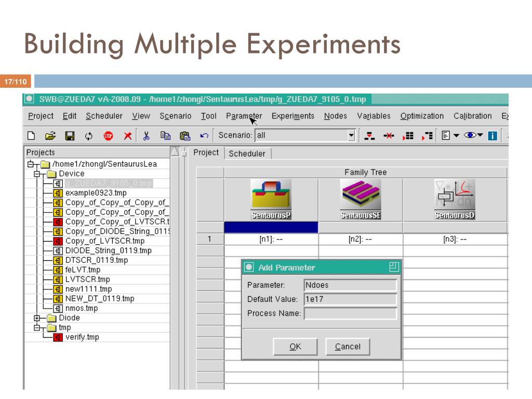Open the Calibration menu
The image size is (532, 399).
(472, 116)
